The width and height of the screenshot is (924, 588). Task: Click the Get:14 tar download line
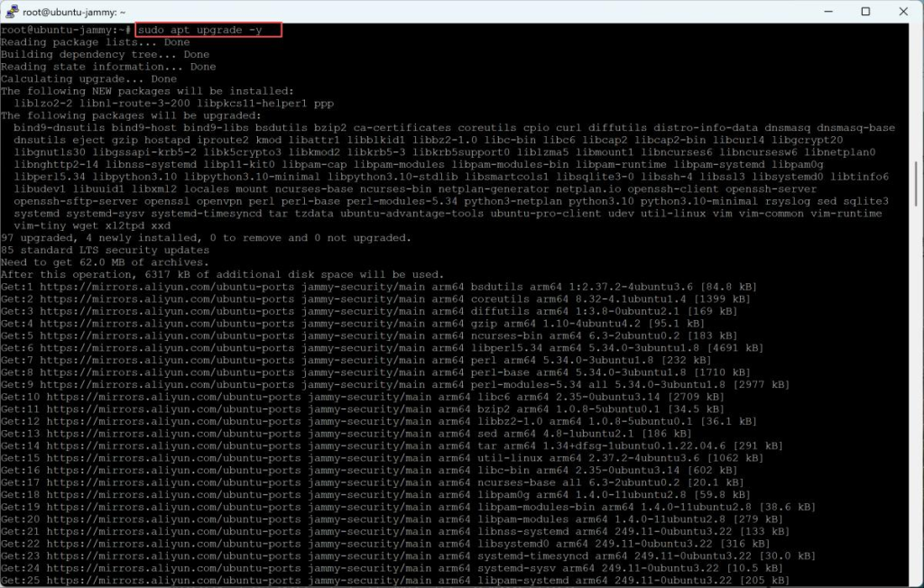click(392, 446)
